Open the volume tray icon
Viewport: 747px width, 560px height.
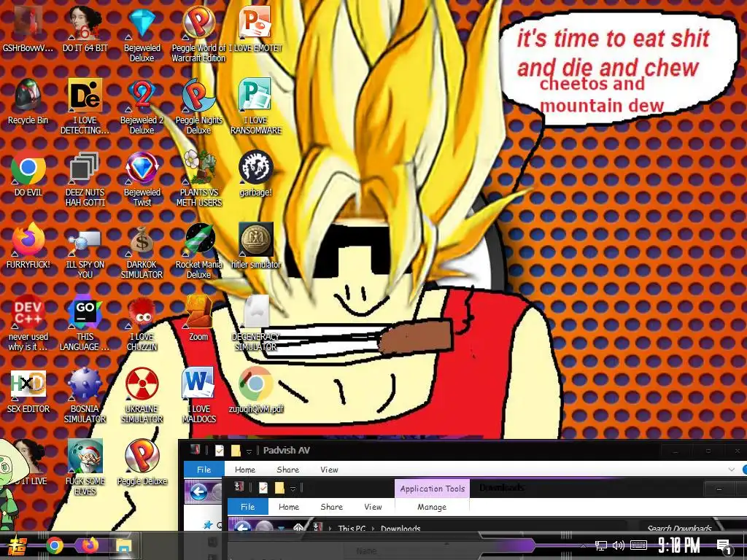[619, 545]
